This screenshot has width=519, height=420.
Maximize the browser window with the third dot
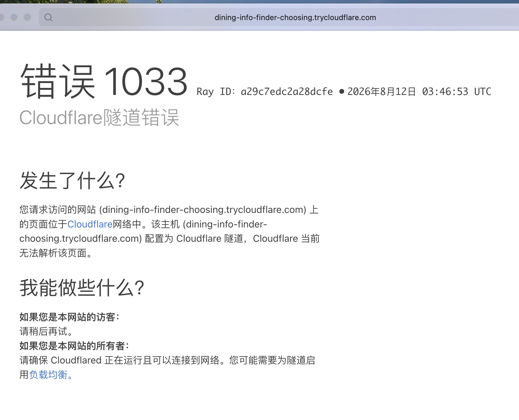coord(27,17)
